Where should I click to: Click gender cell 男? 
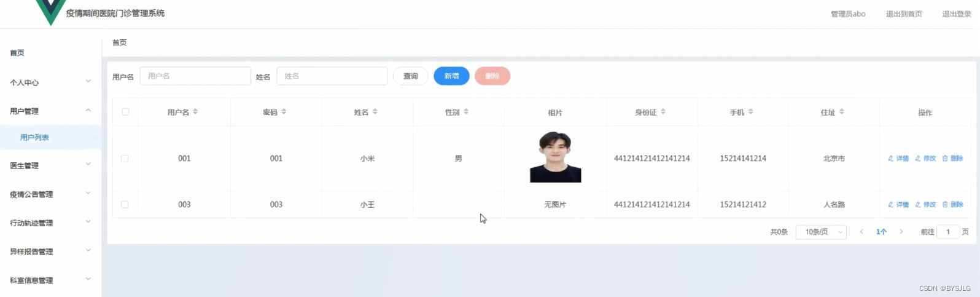(458, 159)
